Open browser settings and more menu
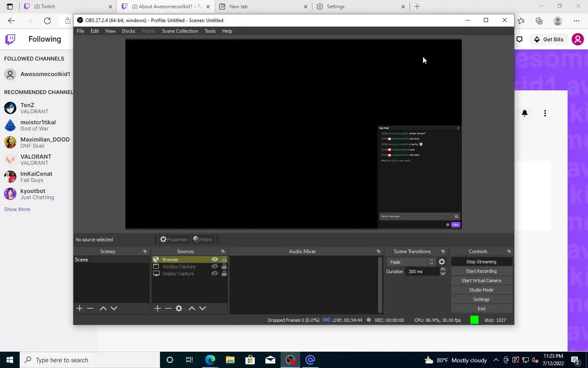 tap(577, 20)
